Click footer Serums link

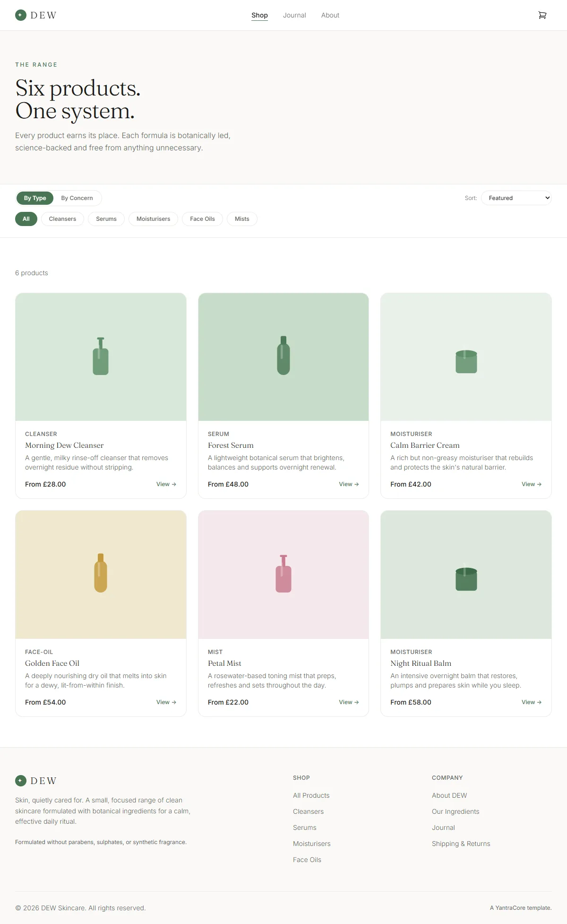[x=305, y=828]
